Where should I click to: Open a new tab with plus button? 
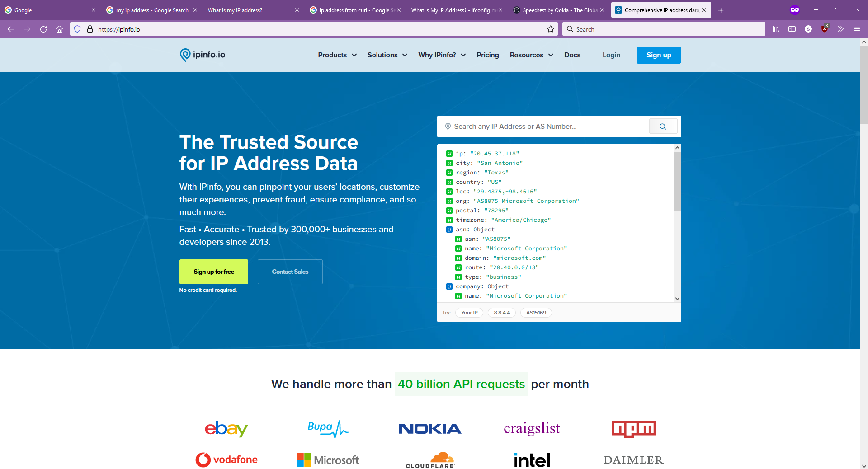coord(721,10)
